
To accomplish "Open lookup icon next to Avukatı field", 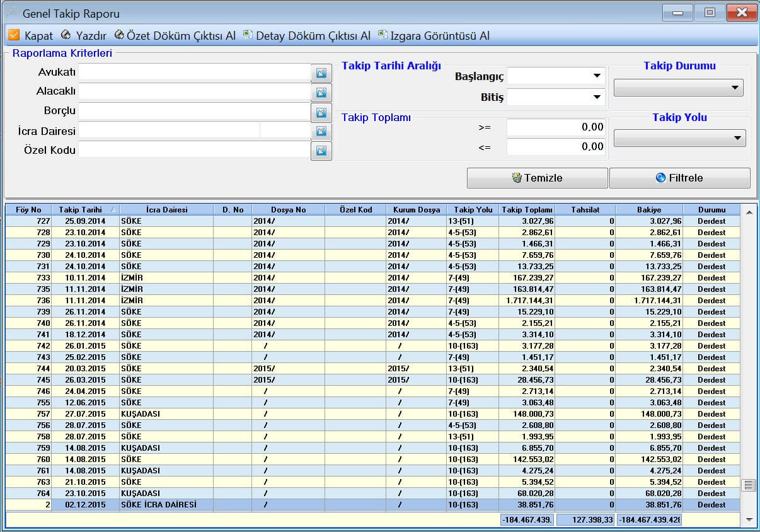I will click(x=321, y=73).
